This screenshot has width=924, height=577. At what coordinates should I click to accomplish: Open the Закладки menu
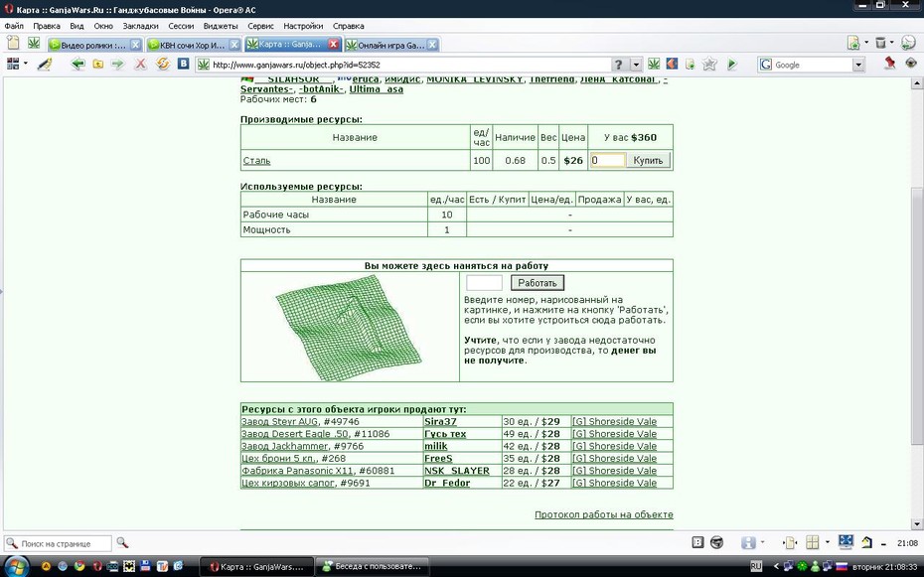point(140,26)
